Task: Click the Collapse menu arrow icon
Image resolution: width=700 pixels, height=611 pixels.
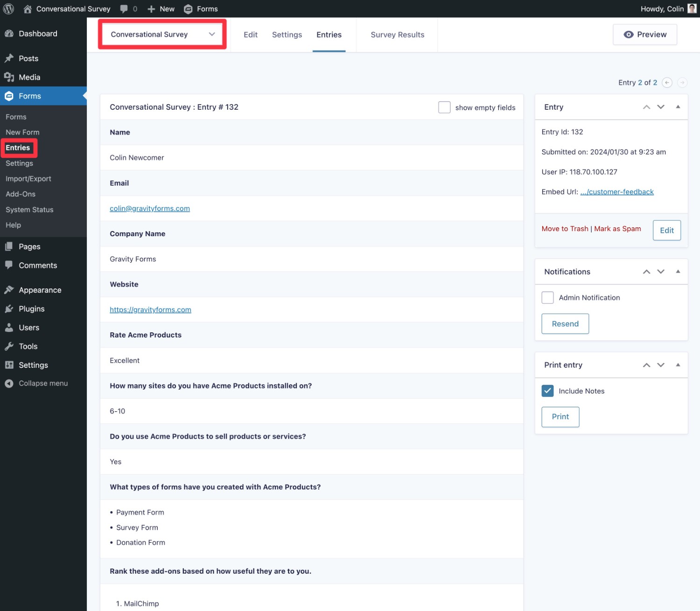Action: click(9, 383)
